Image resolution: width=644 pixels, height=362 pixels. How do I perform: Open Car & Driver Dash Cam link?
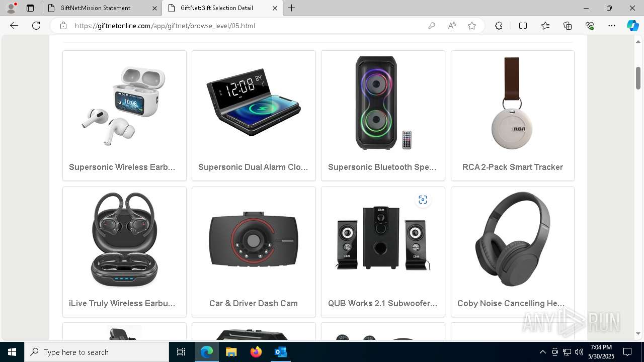pos(254,303)
